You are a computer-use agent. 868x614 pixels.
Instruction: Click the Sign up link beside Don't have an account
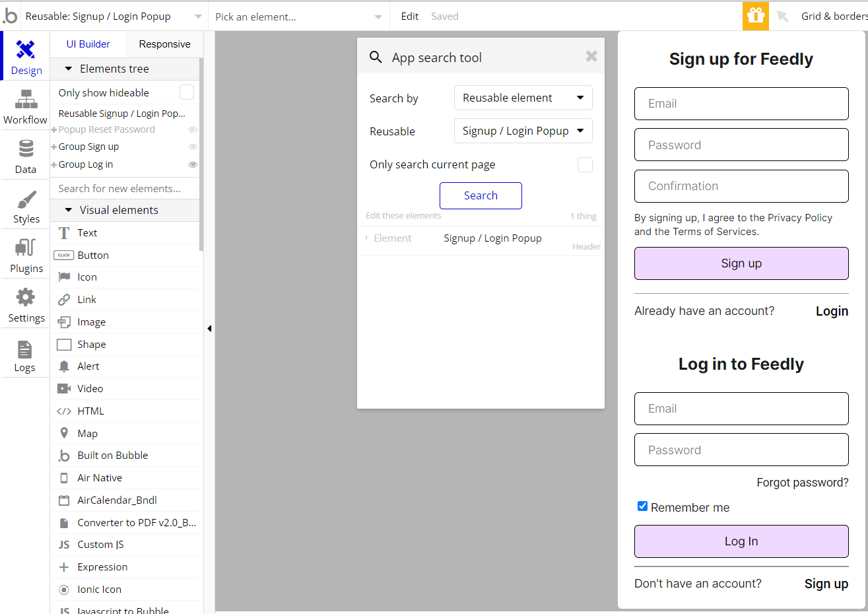(826, 584)
